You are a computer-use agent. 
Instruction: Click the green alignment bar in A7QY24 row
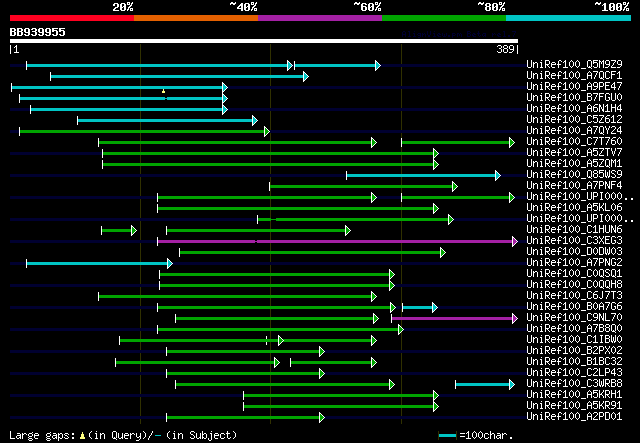click(x=144, y=131)
